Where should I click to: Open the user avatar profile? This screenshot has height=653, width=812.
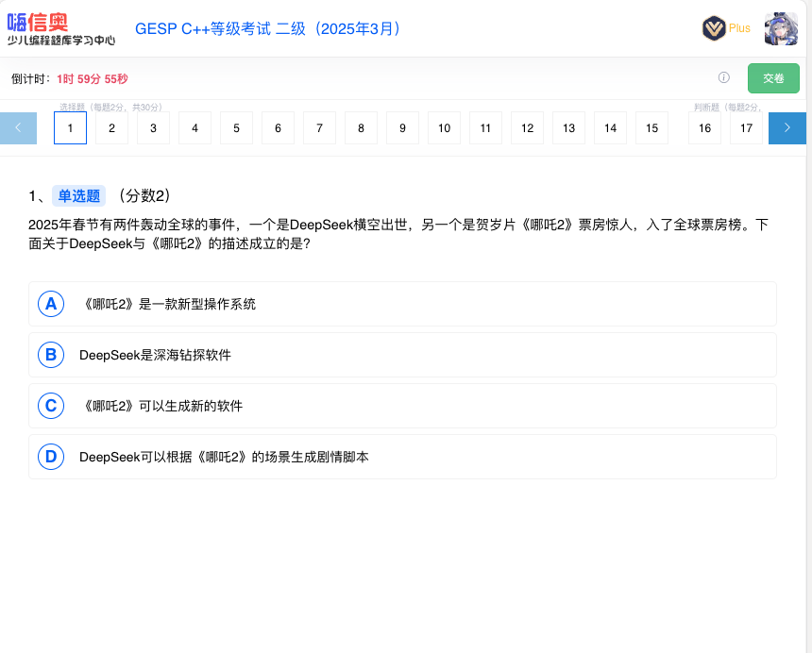(x=781, y=29)
